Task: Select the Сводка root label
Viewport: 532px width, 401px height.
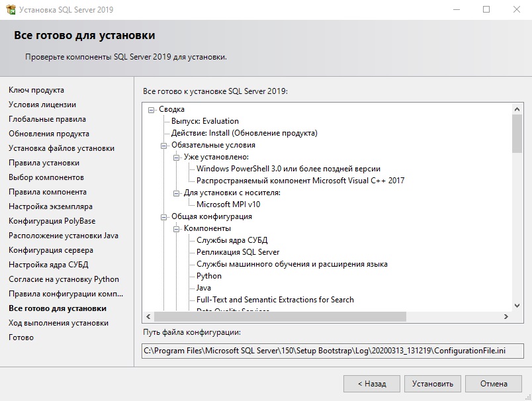Action: [171, 109]
